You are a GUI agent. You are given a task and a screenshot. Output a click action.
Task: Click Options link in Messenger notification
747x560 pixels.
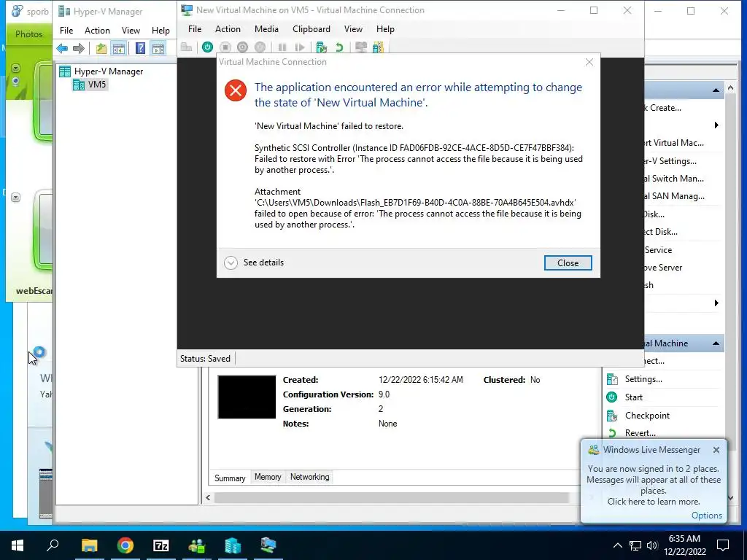coord(706,516)
